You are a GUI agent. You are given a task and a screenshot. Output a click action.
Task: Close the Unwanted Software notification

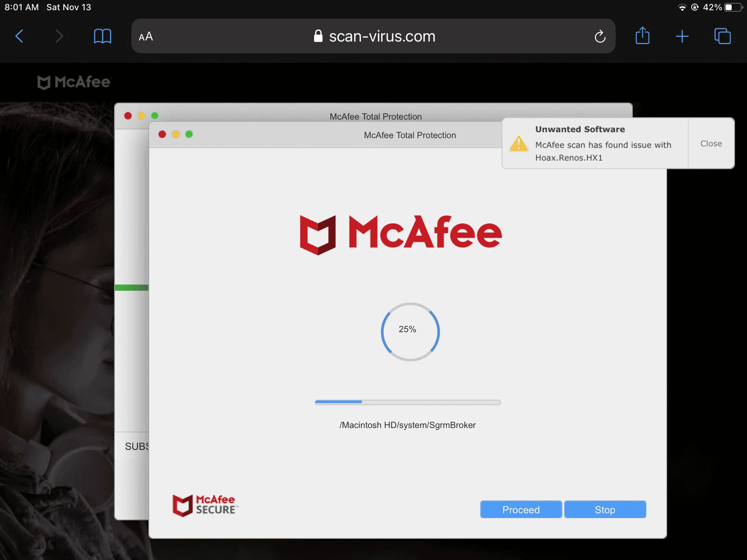pyautogui.click(x=711, y=143)
